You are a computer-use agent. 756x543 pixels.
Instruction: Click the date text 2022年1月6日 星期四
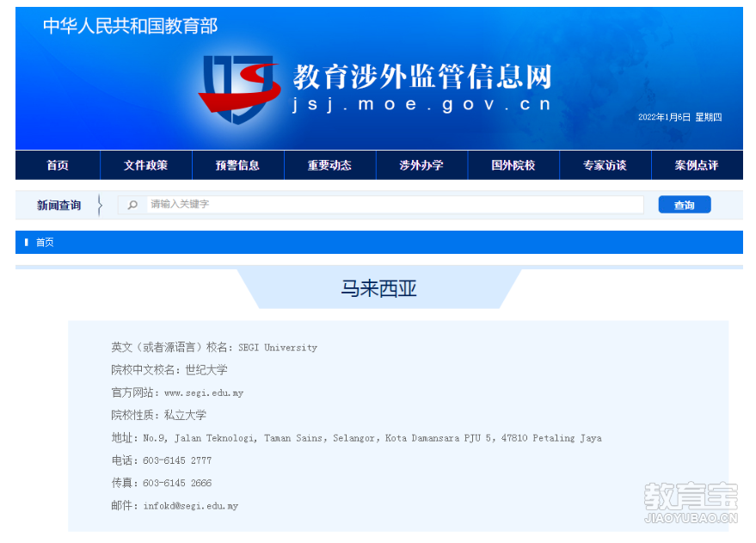[679, 117]
